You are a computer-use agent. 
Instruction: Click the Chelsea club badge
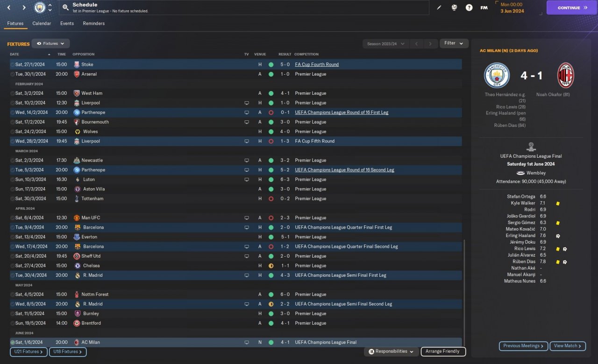(x=77, y=266)
